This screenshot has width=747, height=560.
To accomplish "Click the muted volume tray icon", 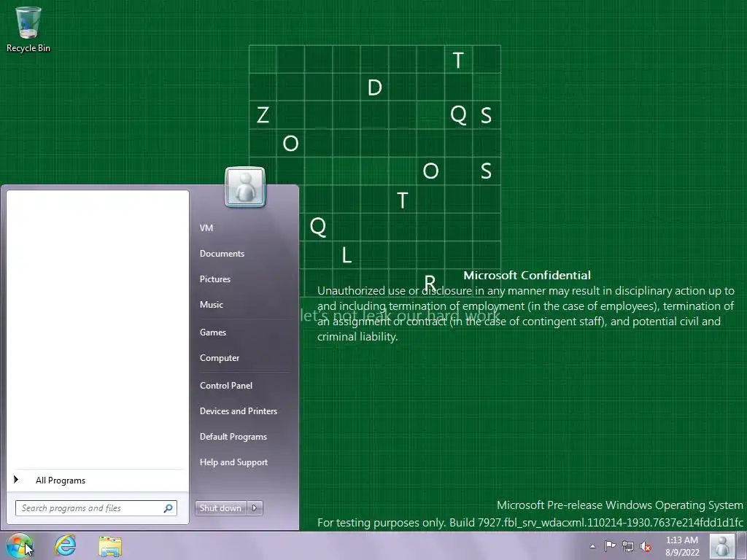I will (646, 546).
